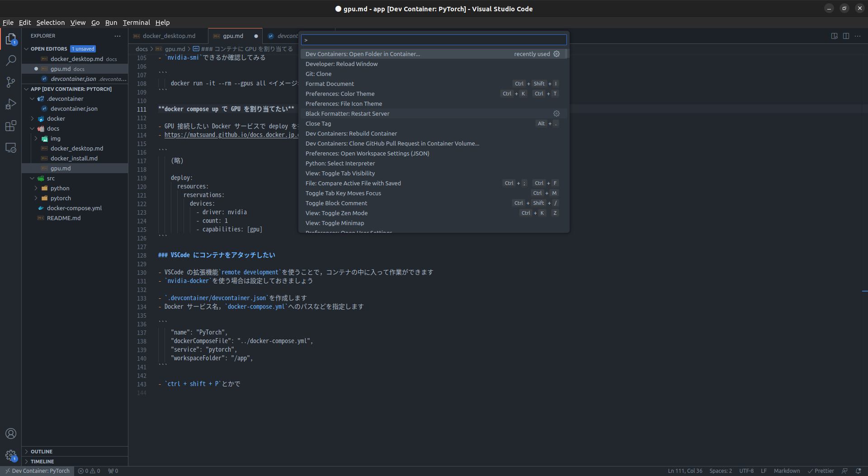Click the Dev Container: PyTorch remote indicator
Image resolution: width=868 pixels, height=476 pixels.
point(38,471)
